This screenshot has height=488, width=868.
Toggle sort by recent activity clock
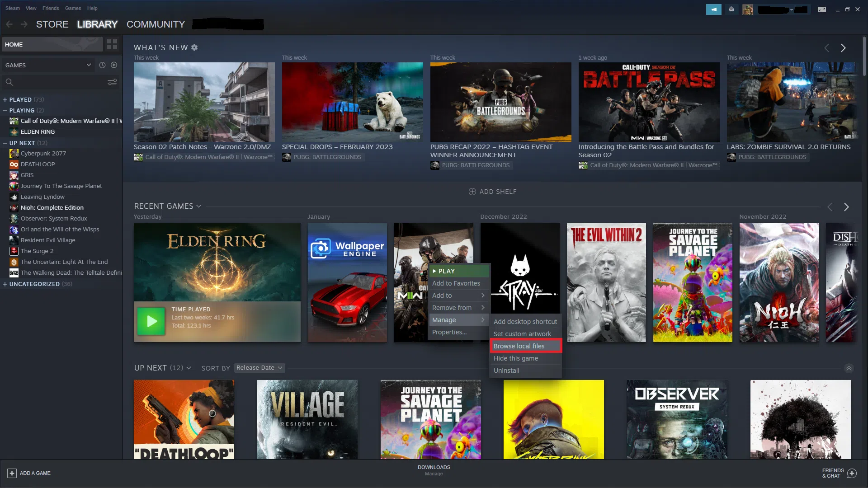click(x=102, y=65)
